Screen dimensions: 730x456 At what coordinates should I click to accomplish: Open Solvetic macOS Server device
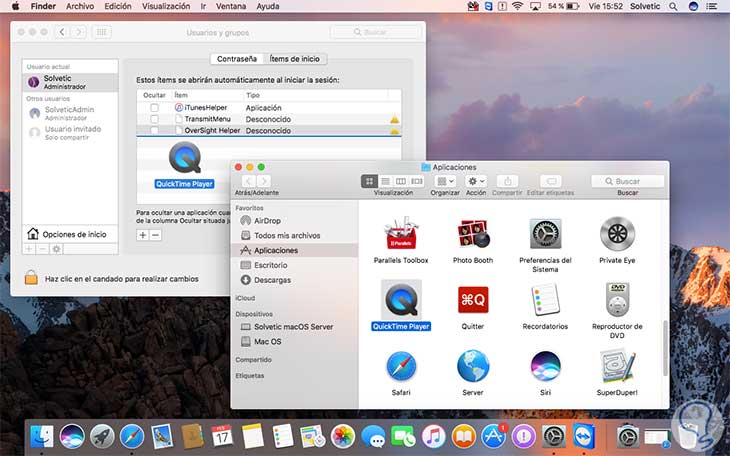tap(294, 327)
